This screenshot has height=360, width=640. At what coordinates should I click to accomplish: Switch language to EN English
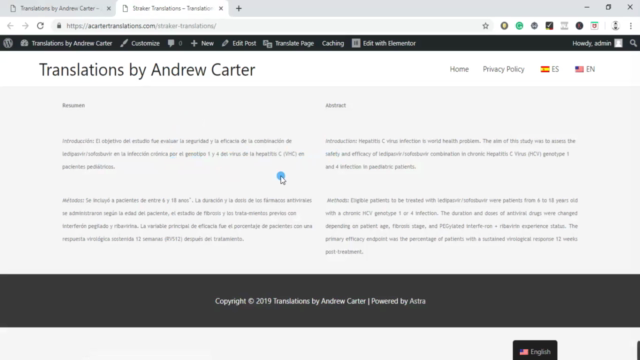[585, 69]
